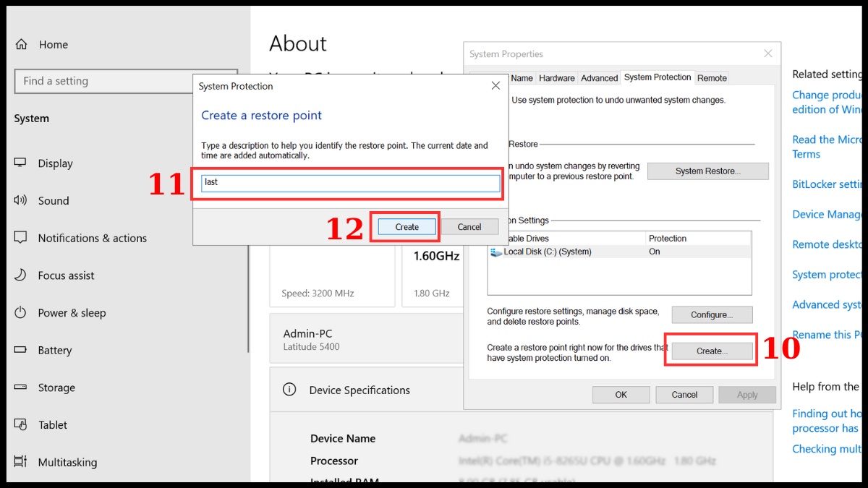868x488 pixels.
Task: Click the Protection column header
Action: click(x=698, y=239)
